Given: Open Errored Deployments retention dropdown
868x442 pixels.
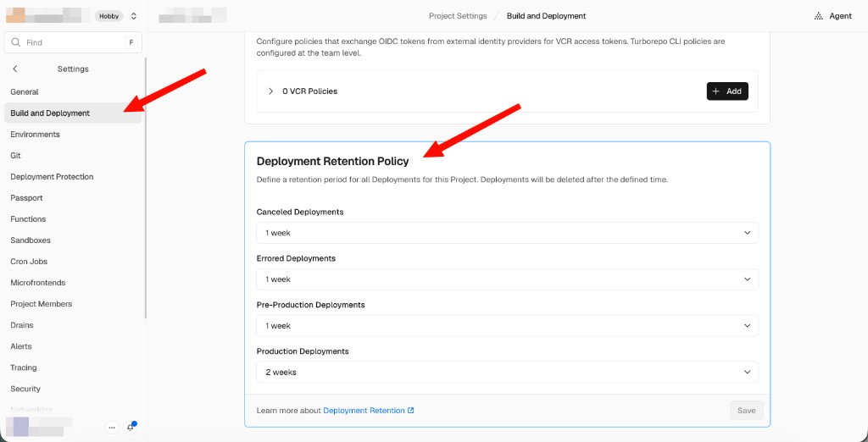Looking at the screenshot, I should point(507,279).
